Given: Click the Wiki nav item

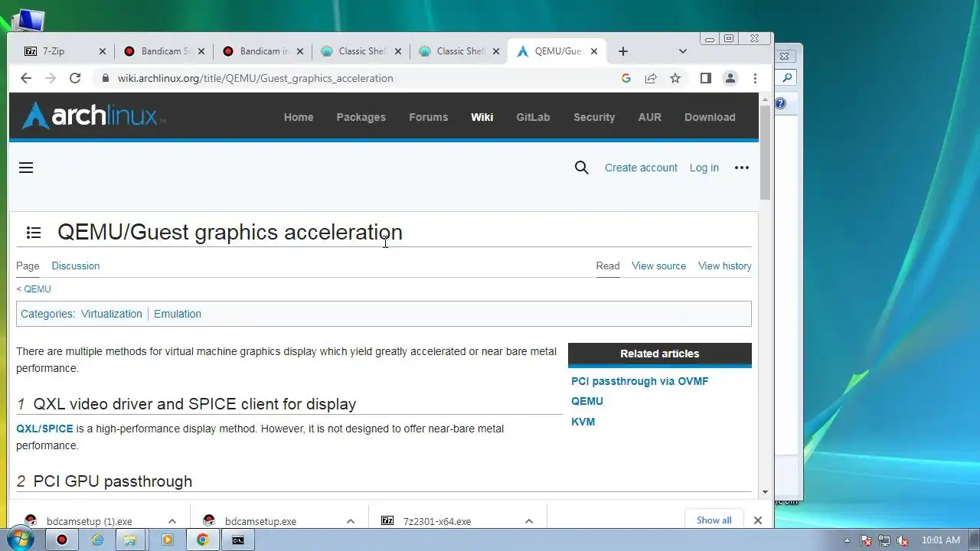Looking at the screenshot, I should tap(482, 117).
